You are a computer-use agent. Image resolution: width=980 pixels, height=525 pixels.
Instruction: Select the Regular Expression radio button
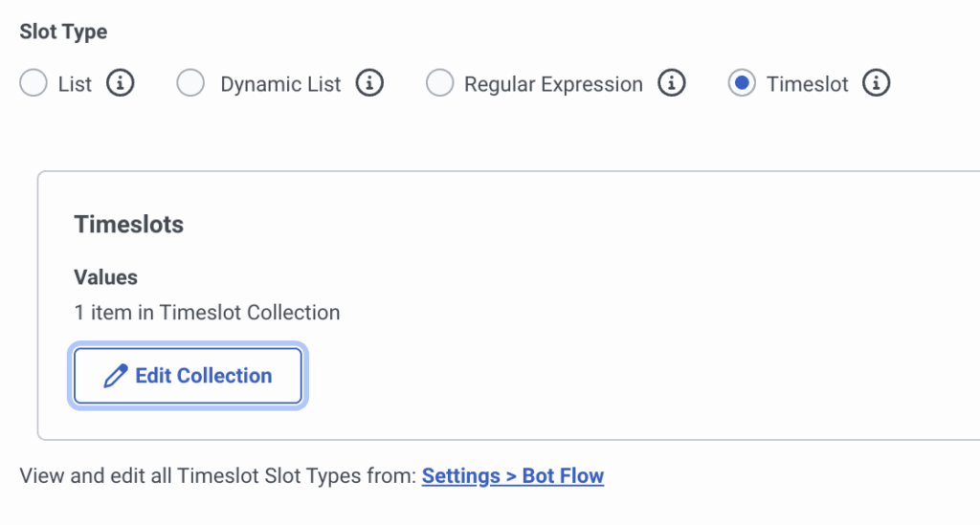coord(439,83)
